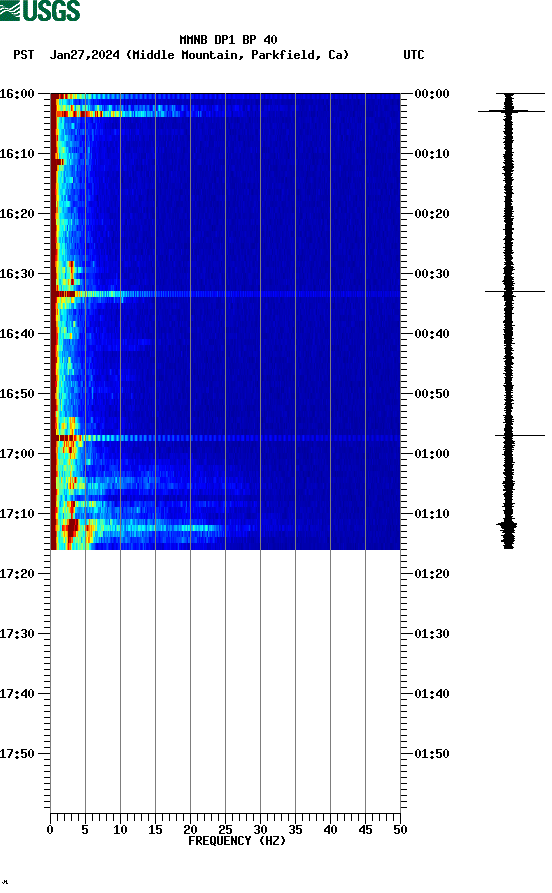Image resolution: width=552 pixels, height=893 pixels.
Task: Click the 01:40 UTC time label
Action: pos(432,694)
